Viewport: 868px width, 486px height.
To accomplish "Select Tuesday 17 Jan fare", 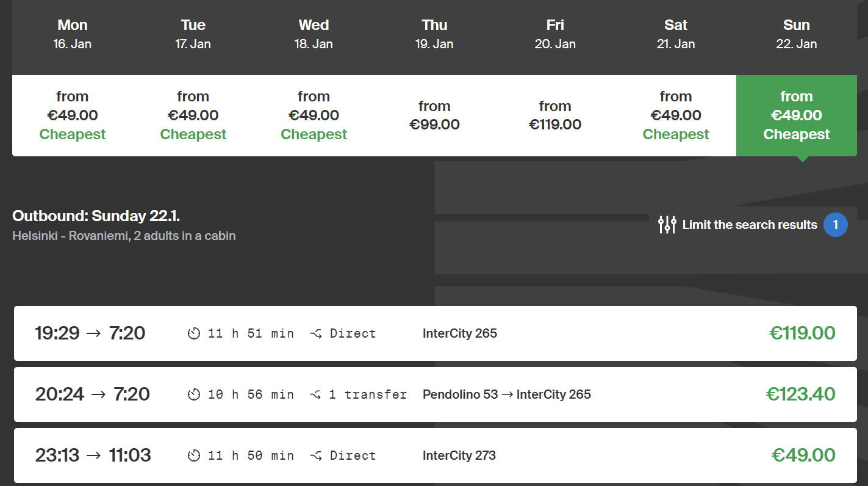I will click(193, 115).
